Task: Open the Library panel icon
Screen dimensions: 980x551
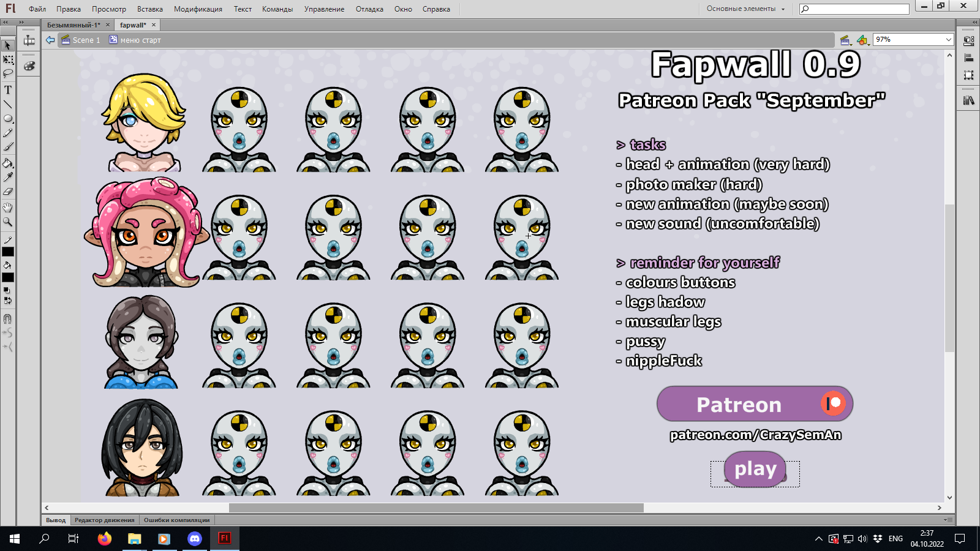Action: [x=968, y=100]
